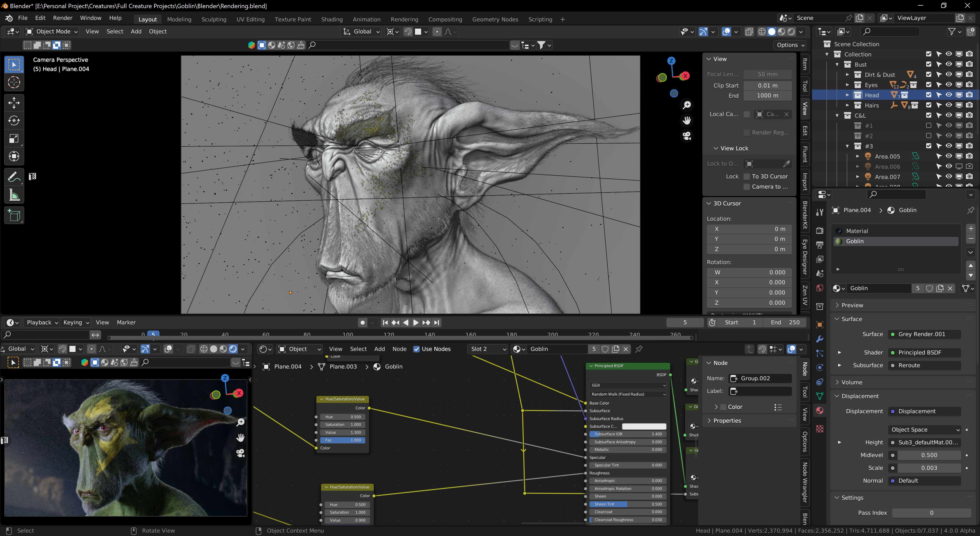980x536 pixels.
Task: Open the Render menu
Action: click(x=63, y=18)
